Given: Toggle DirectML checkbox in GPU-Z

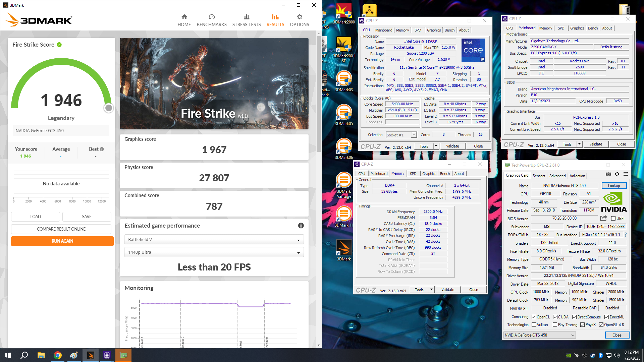Looking at the screenshot, I should pos(606,317).
